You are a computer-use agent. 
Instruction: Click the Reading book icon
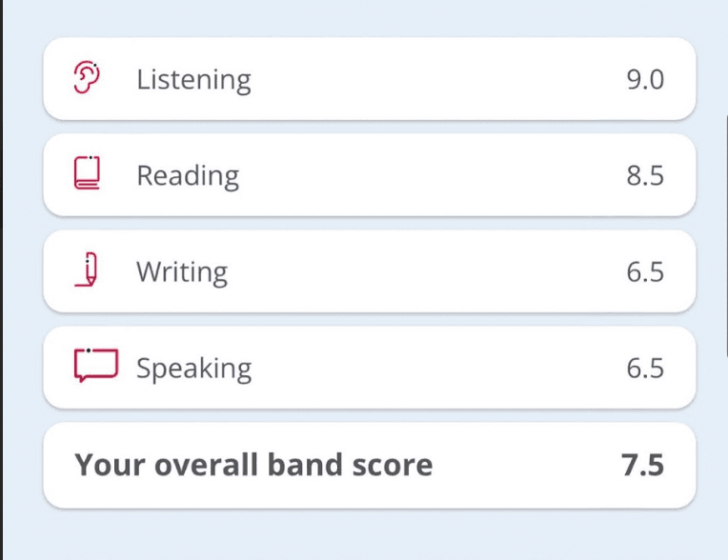(x=87, y=173)
